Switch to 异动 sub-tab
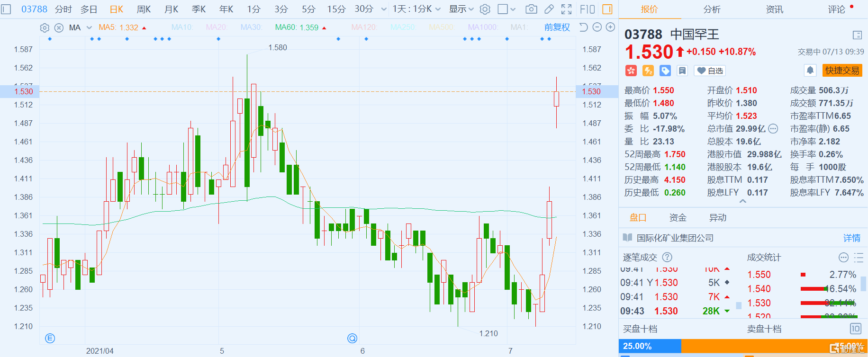This screenshot has height=357, width=868. click(717, 217)
